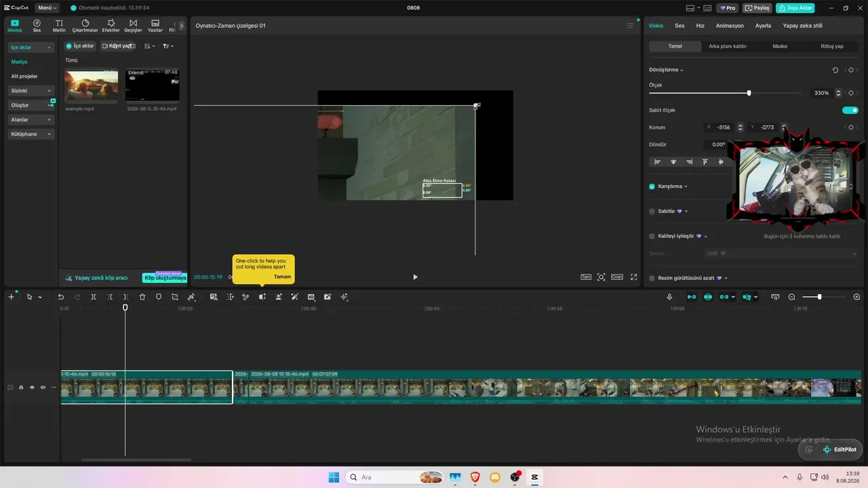868x488 pixels.
Task: Click the timeline zoom slider handle
Action: click(819, 297)
